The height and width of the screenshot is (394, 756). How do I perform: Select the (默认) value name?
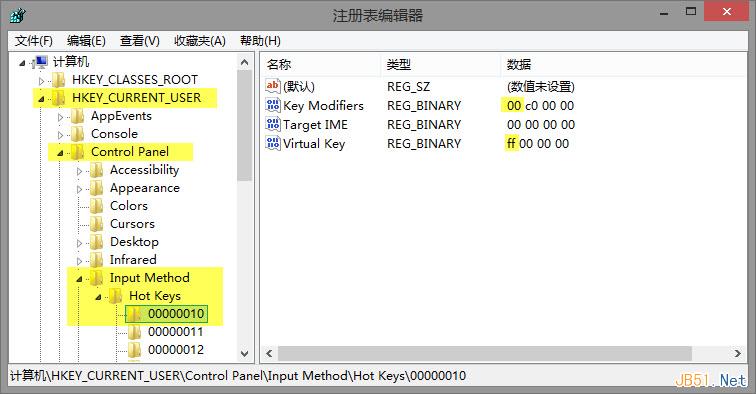[299, 86]
